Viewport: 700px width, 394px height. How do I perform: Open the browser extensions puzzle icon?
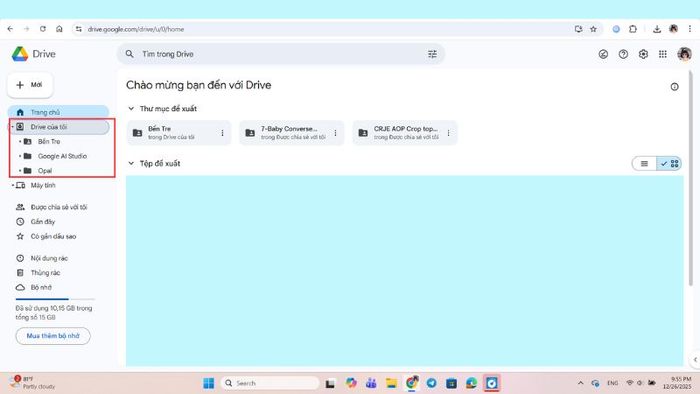point(633,29)
